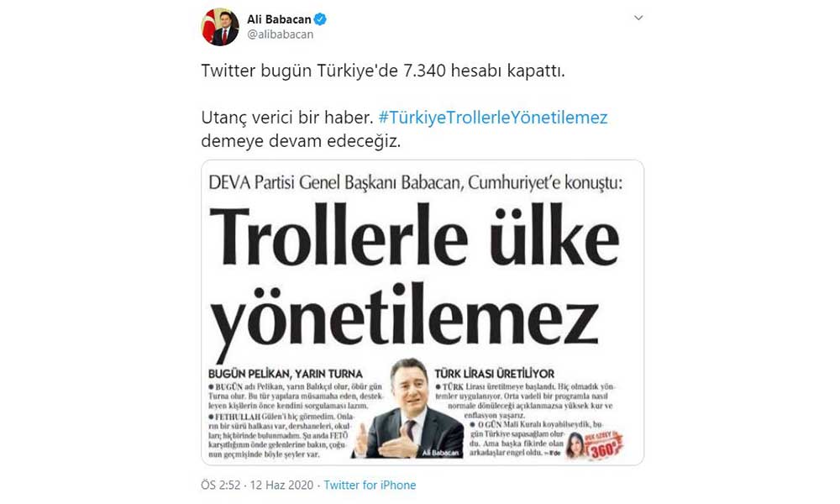Click Ali Babacan's profile avatar
This screenshot has height=504, width=840.
pyautogui.click(x=219, y=27)
